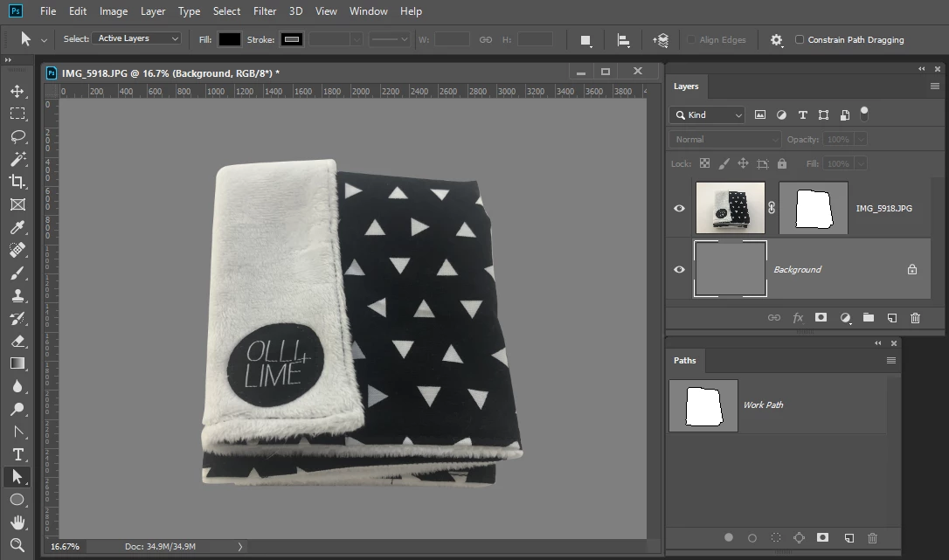Load path as a selection
The width and height of the screenshot is (949, 560).
pyautogui.click(x=776, y=537)
